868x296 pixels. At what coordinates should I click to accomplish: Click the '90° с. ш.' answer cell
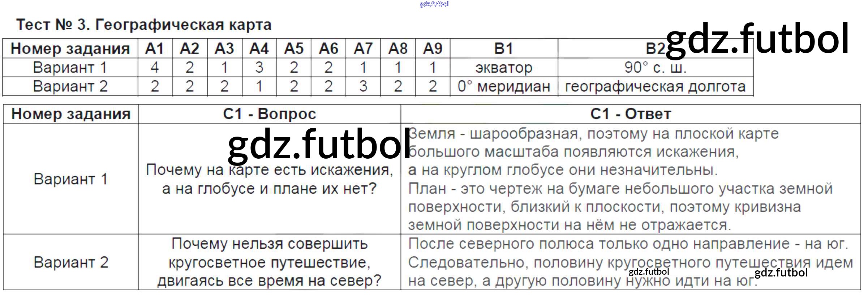click(655, 68)
